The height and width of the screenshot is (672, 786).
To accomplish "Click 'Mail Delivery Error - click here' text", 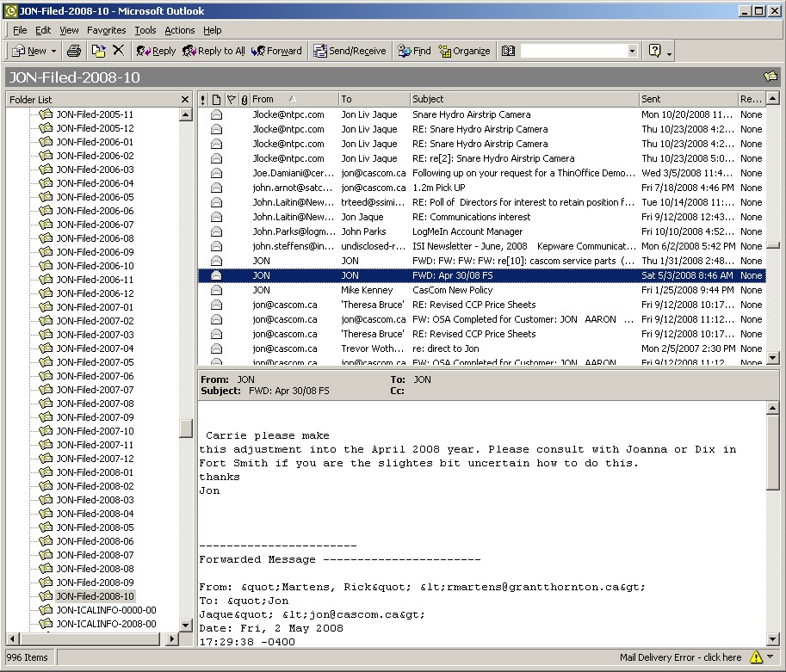I will coord(680,657).
